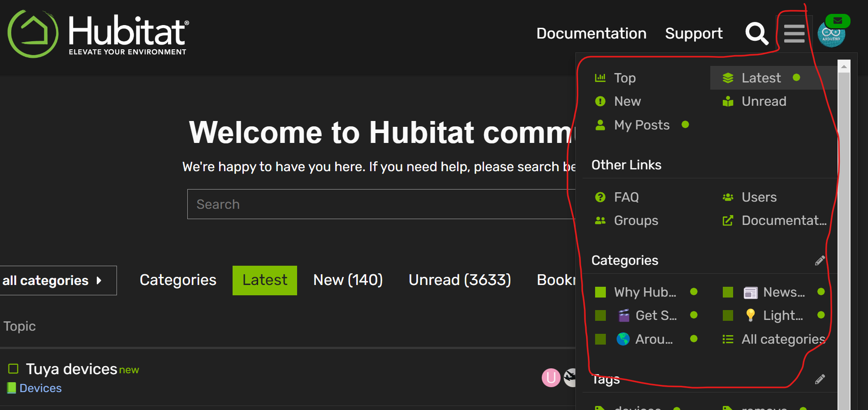Click the menu scrollbar up arrow
868x410 pixels.
pos(844,67)
